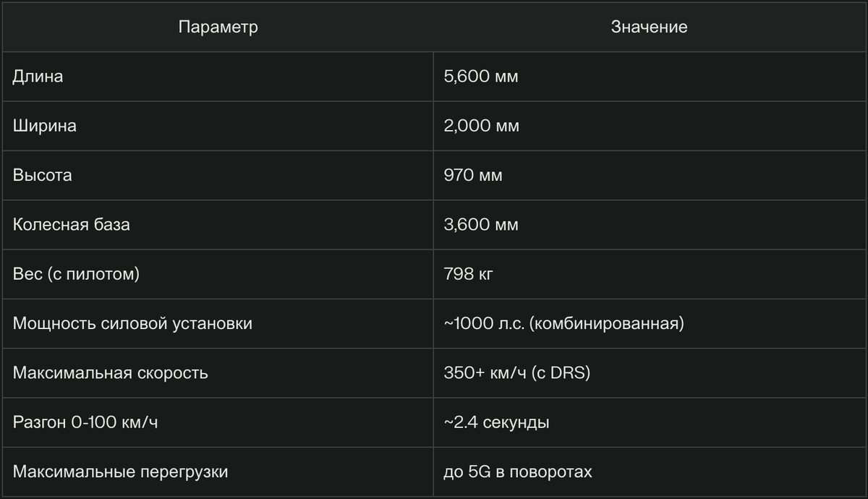Select the Максимальные перегрузки cell
The width and height of the screenshot is (868, 499).
(x=218, y=472)
